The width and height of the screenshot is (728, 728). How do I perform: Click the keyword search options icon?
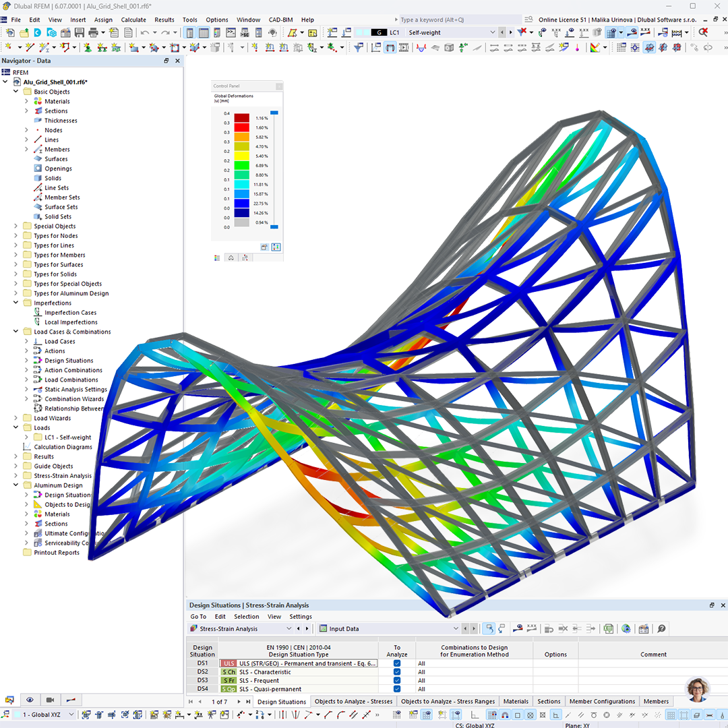[x=528, y=20]
